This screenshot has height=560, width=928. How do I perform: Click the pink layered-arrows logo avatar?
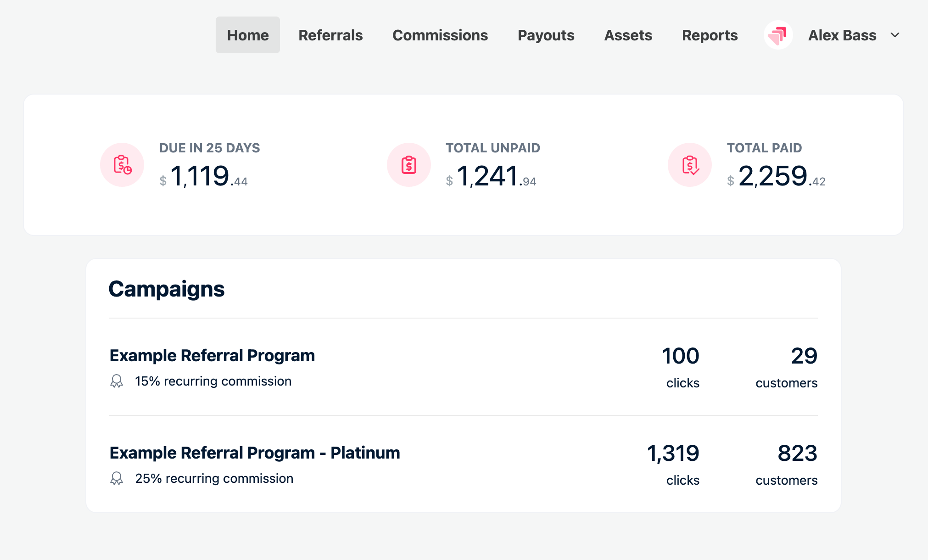(778, 35)
